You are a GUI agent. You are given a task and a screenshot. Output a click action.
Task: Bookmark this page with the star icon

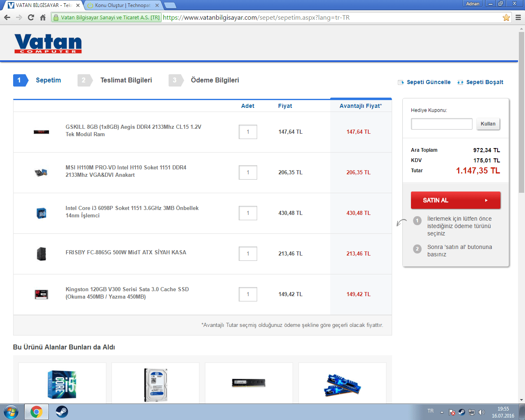(506, 17)
